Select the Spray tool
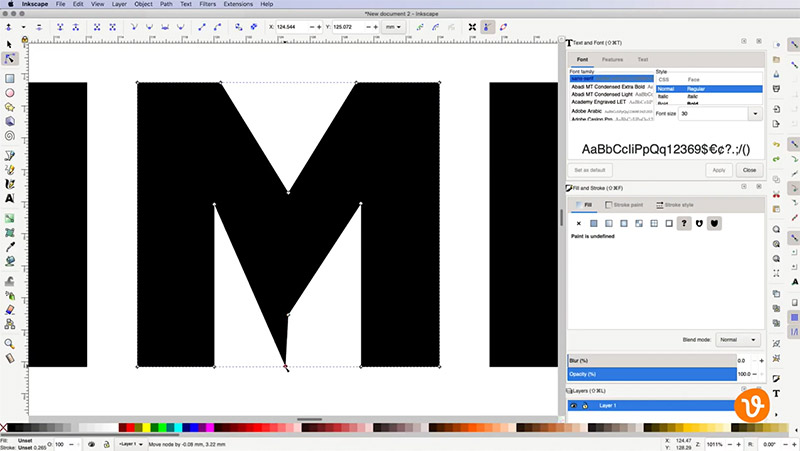 click(9, 295)
